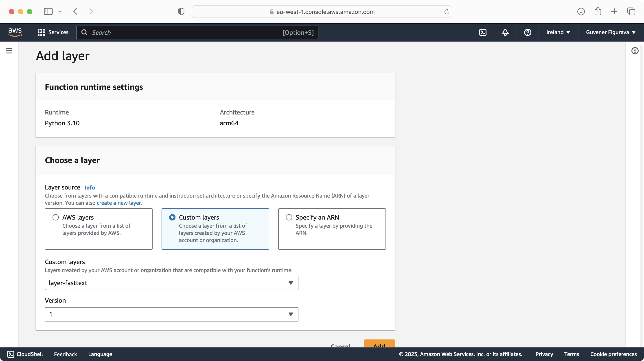Expand the Ireland region selector
Screen dimensions: 644x361
click(x=558, y=32)
